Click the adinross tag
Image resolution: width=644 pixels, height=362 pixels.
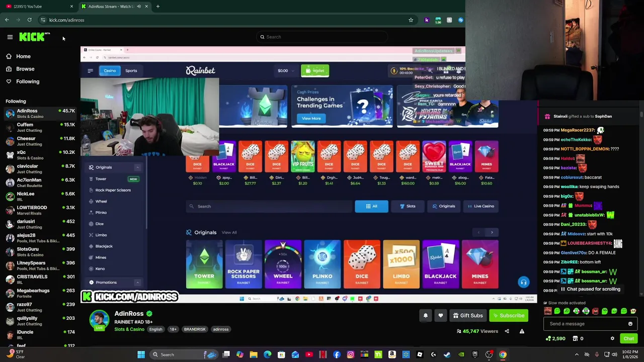(221, 329)
